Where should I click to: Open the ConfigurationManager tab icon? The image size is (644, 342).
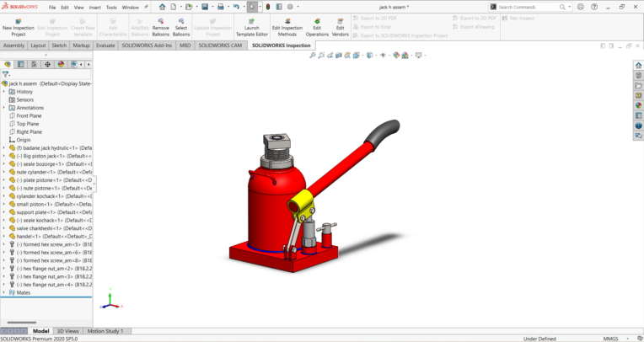[x=34, y=64]
